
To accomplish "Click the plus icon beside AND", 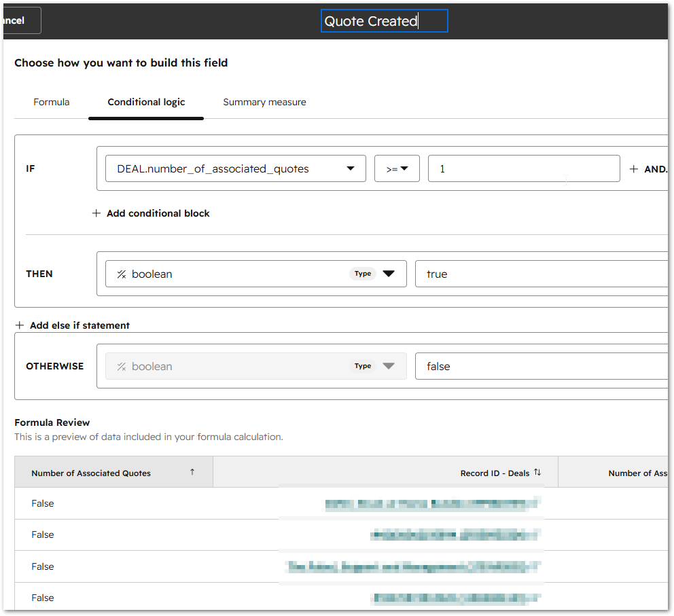I will click(x=634, y=169).
